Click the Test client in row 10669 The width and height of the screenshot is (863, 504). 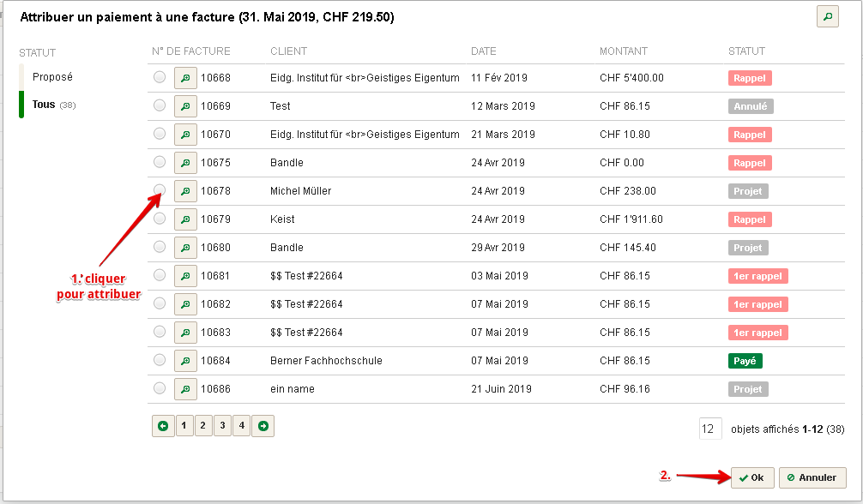tap(281, 106)
